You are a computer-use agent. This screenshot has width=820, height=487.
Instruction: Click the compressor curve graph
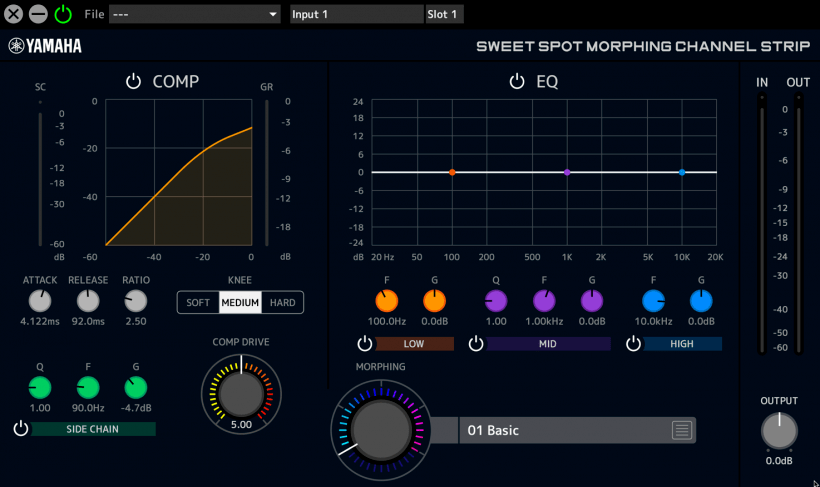click(x=179, y=172)
